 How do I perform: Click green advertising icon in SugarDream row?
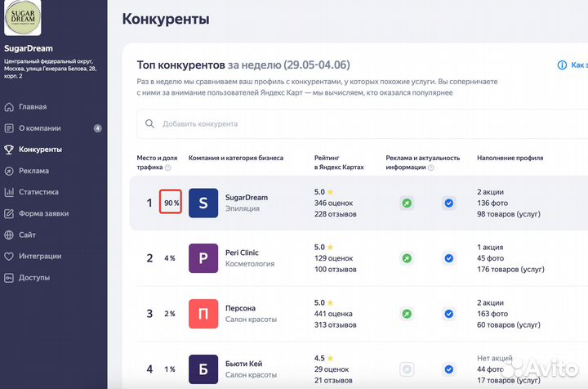(407, 203)
